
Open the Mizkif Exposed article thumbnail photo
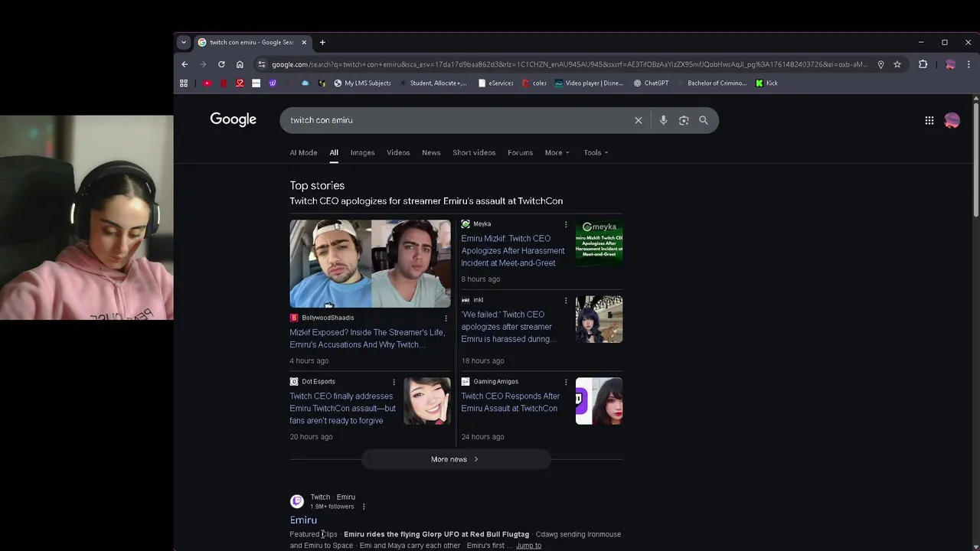370,264
